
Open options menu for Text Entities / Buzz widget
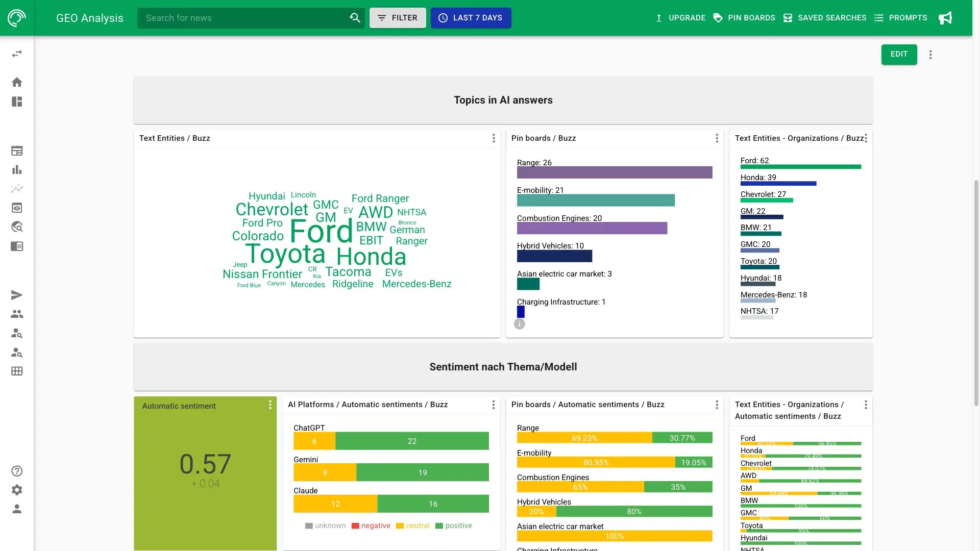(494, 138)
